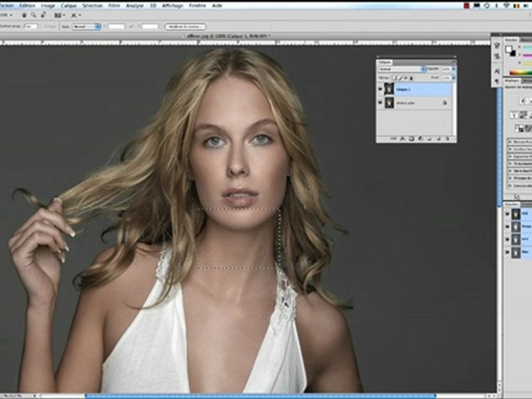Open the Image menu
The height and width of the screenshot is (399, 532).
click(48, 6)
